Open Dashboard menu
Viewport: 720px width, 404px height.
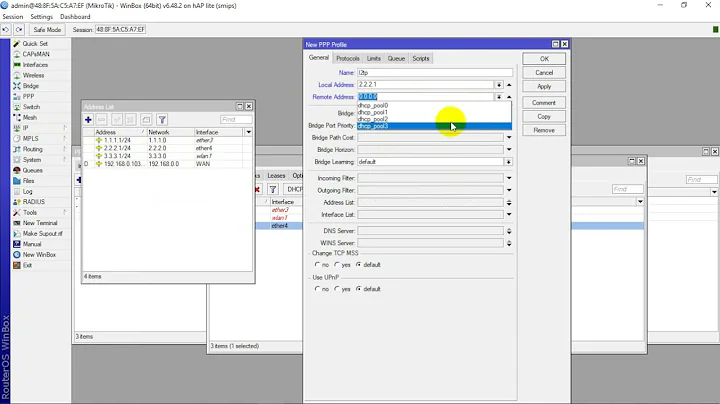coord(75,17)
